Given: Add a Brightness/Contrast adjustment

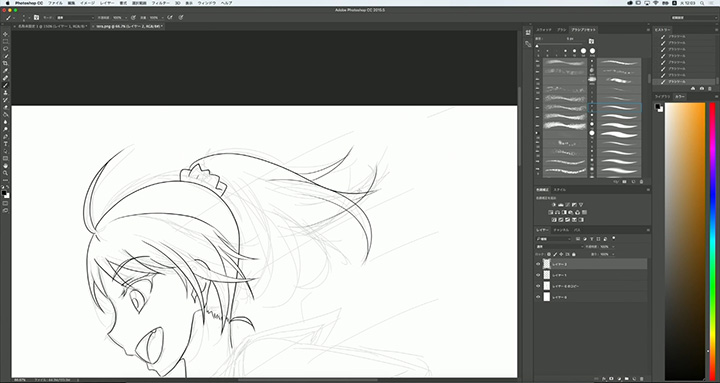Looking at the screenshot, I should pyautogui.click(x=554, y=205).
